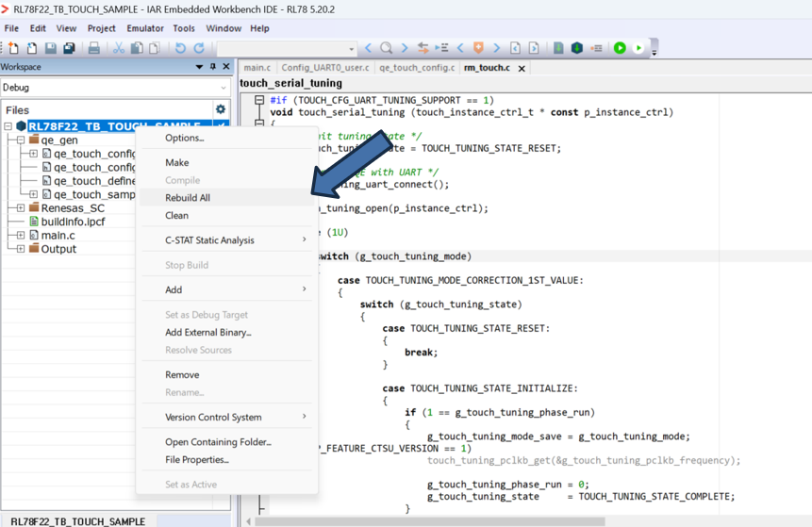Click the Print toolbar icon
Viewport: 812px width, 527px height.
point(94,48)
